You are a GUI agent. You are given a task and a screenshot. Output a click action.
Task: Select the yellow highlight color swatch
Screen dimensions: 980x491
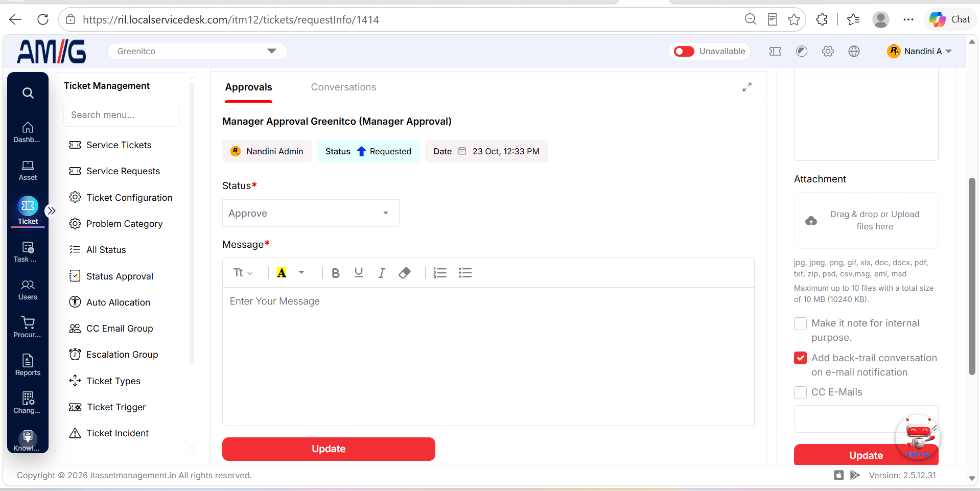point(282,273)
